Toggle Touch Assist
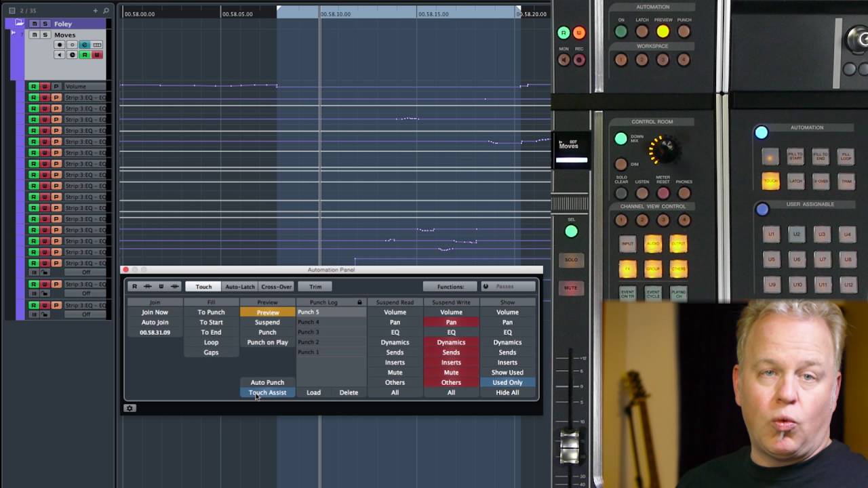 click(267, 392)
